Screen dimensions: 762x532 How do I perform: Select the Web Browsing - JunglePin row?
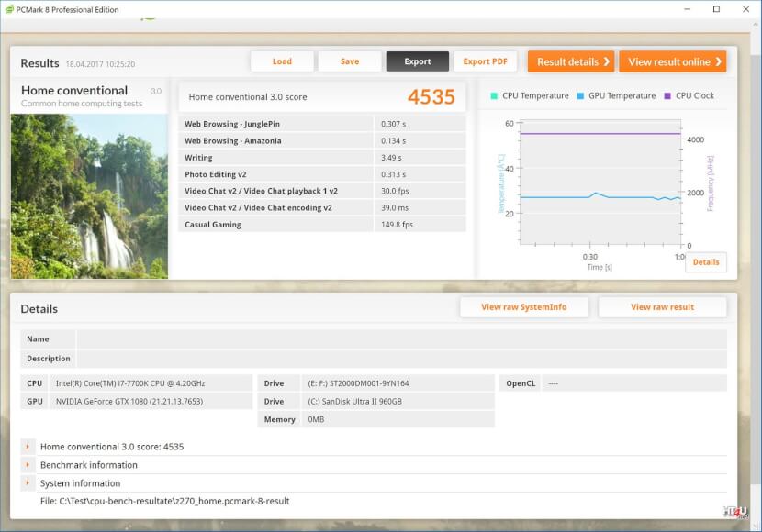(322, 124)
